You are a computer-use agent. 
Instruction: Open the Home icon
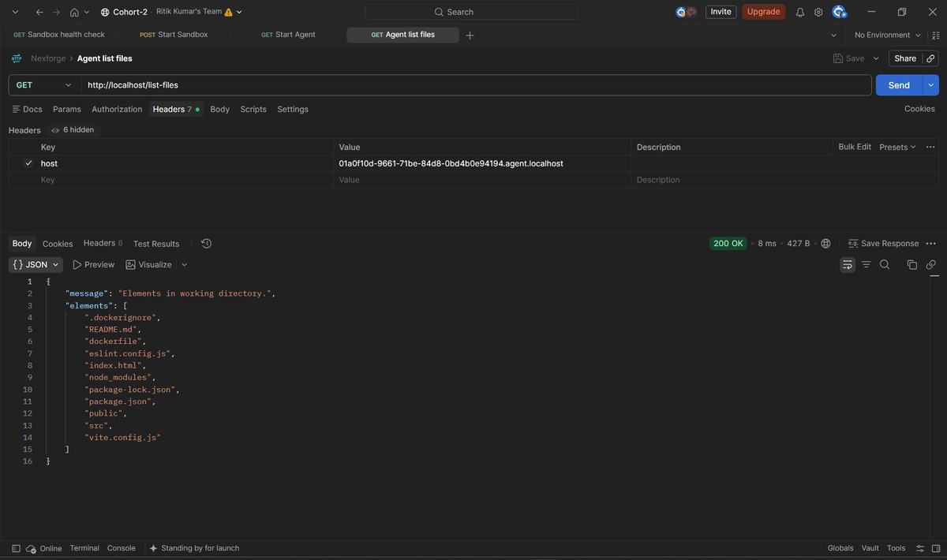tap(74, 12)
